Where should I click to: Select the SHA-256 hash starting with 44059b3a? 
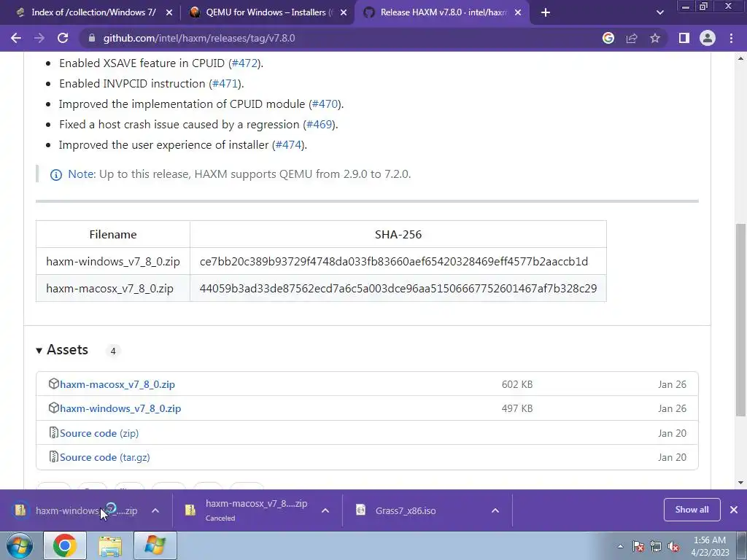pos(398,289)
